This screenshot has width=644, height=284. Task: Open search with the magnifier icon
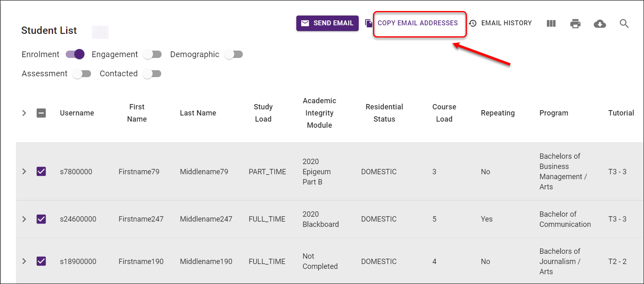click(x=624, y=24)
